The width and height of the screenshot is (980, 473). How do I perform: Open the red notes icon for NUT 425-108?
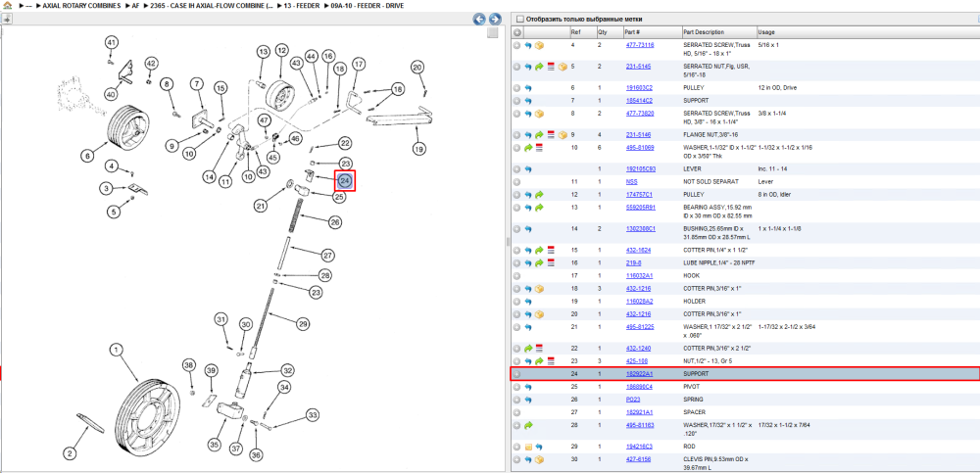551,360
